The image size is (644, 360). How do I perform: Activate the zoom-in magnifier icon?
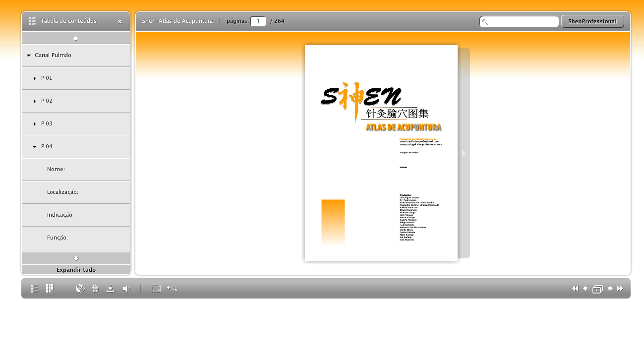pos(172,288)
